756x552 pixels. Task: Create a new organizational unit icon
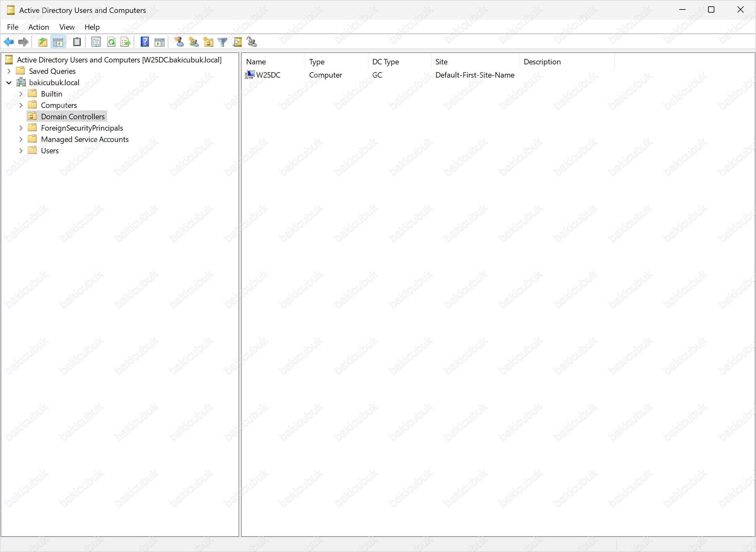tap(208, 42)
